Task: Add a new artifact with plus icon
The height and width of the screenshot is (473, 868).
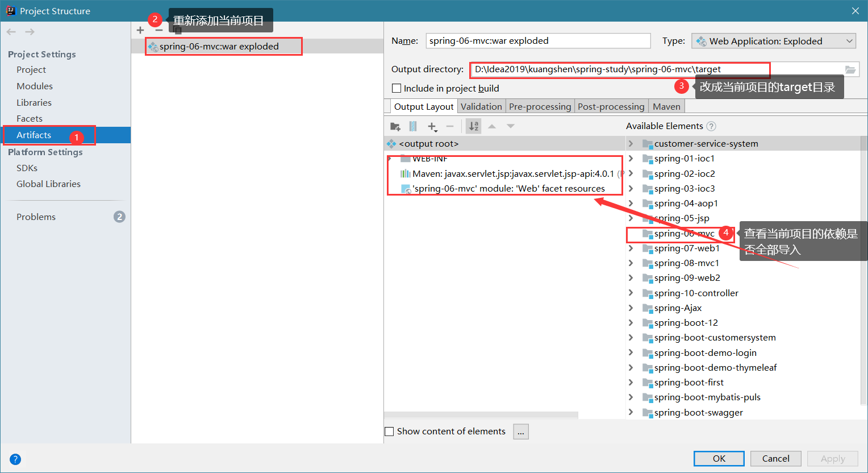Action: coord(140,30)
